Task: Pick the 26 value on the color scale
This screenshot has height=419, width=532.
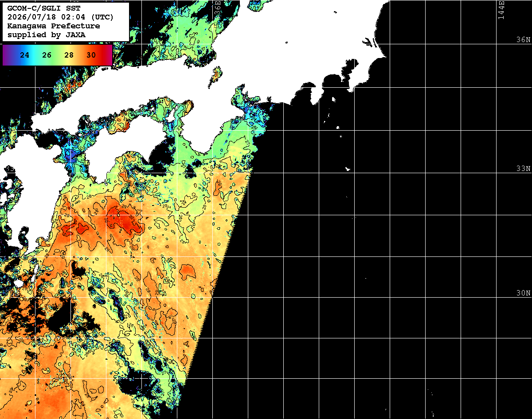Action: pos(47,55)
